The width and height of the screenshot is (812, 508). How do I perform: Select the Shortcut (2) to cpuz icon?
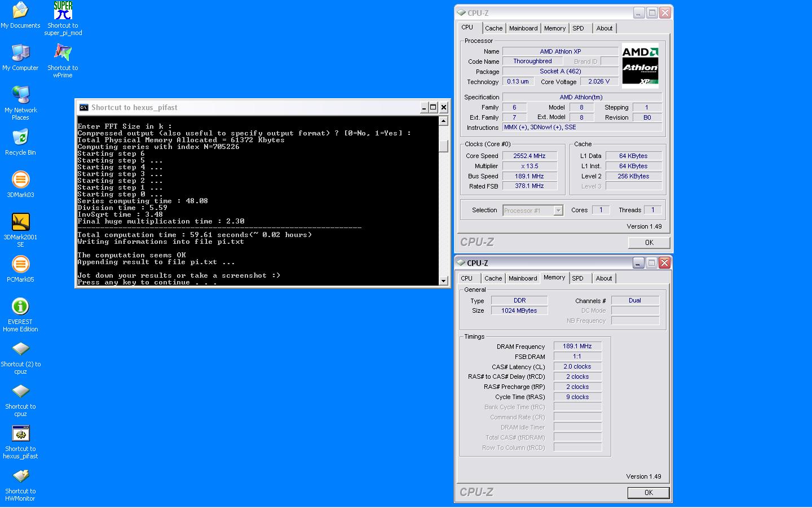coord(20,348)
